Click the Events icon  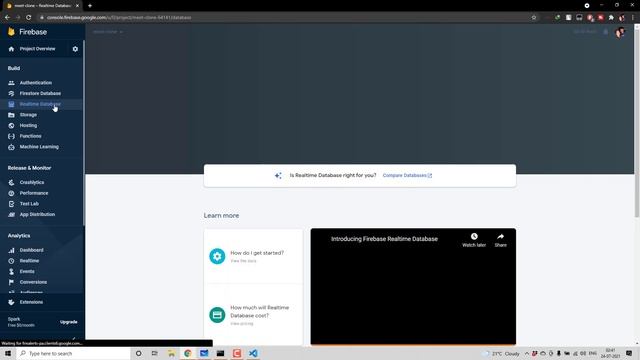[x=11, y=271]
